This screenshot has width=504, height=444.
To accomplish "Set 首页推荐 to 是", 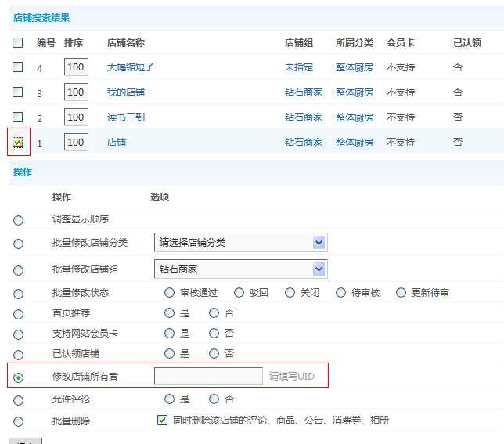I will coord(169,312).
